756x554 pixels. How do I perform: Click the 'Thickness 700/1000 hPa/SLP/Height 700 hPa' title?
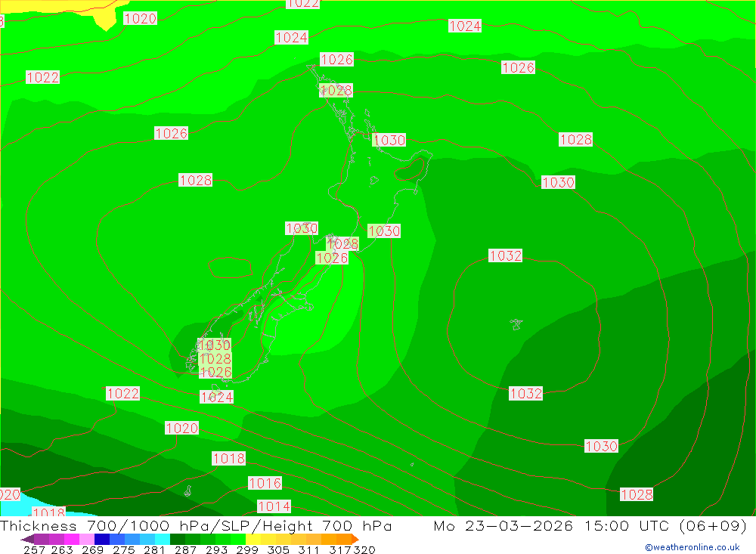196,526
